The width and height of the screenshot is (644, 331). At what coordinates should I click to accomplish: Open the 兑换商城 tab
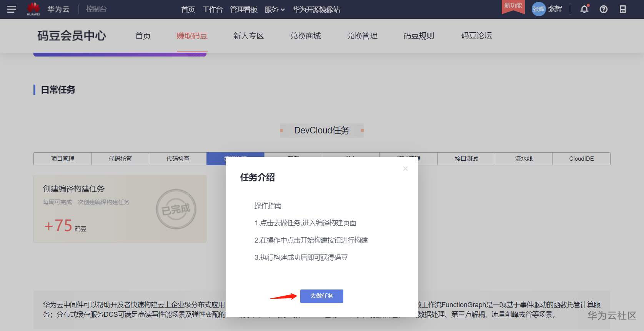305,36
